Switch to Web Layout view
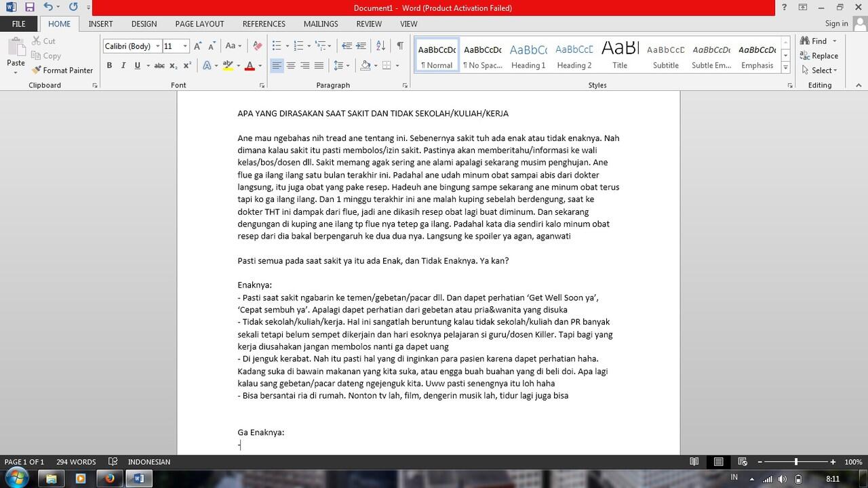Viewport: 868px width, 488px height. 743,462
